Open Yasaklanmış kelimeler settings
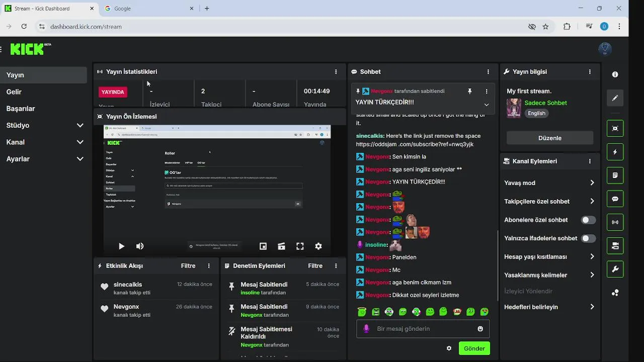Viewport: 644px width, 362px height. tap(549, 275)
